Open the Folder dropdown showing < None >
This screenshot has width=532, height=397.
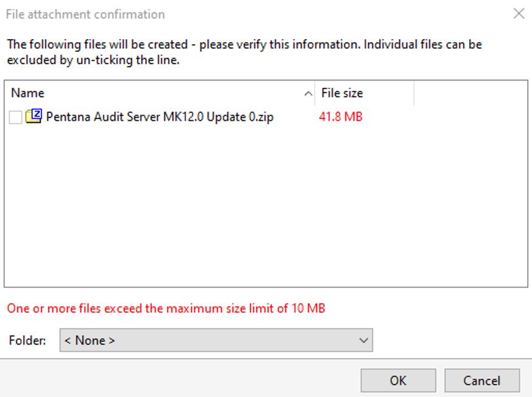coord(216,340)
